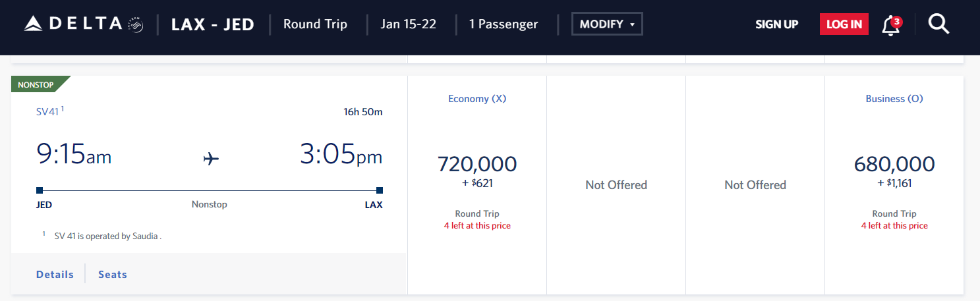This screenshot has width=980, height=301.
Task: Click the LAX - JED route header
Action: pos(212,24)
